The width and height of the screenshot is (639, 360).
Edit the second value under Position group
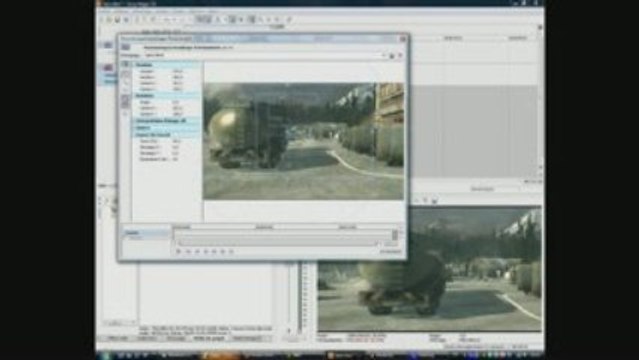pyautogui.click(x=178, y=77)
